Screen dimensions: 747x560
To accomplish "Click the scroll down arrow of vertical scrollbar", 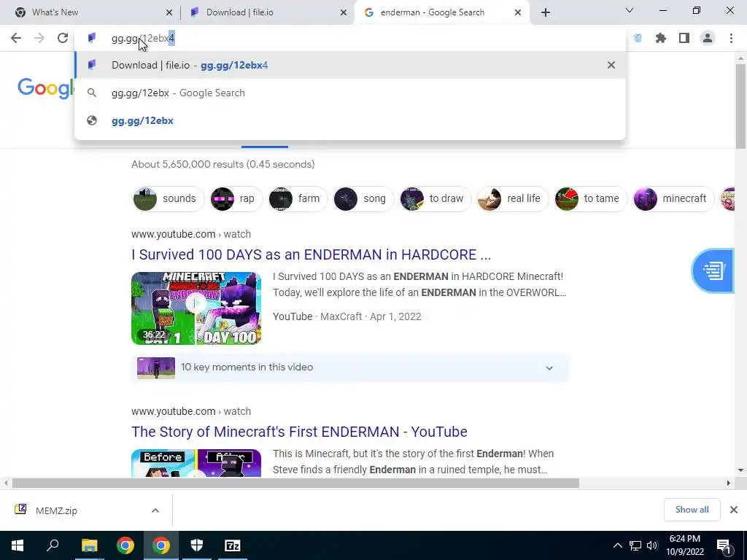I will [740, 470].
